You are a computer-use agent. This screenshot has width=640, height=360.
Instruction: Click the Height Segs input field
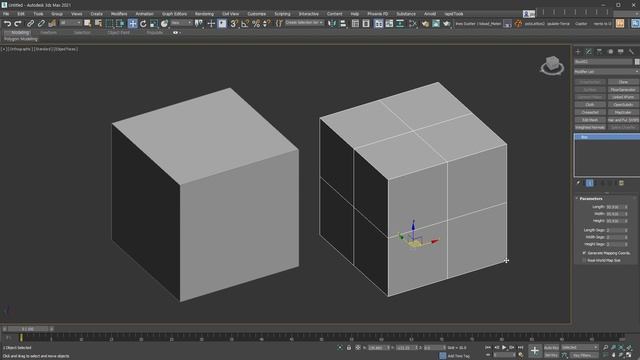[x=614, y=244]
